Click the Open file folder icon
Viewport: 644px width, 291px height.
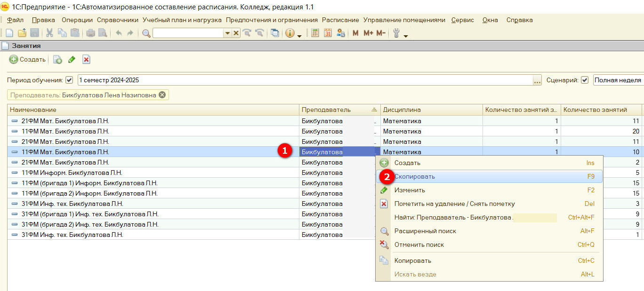22,33
